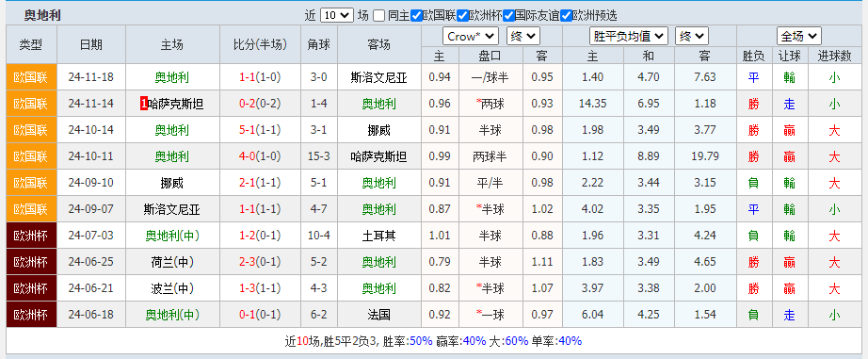Screen dimensions: 868x359
Task: Open score 5-1(1-1) against 挪威
Action: coord(260,130)
